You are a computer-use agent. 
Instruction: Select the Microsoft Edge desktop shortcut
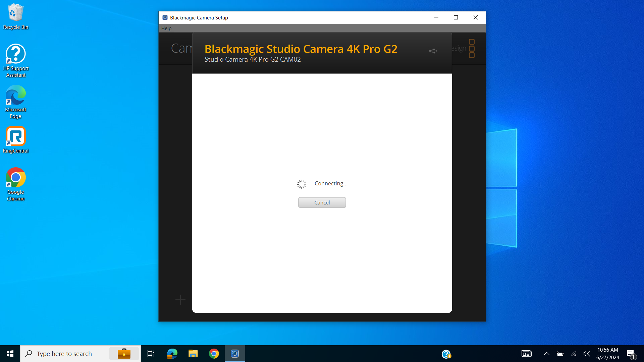[16, 102]
